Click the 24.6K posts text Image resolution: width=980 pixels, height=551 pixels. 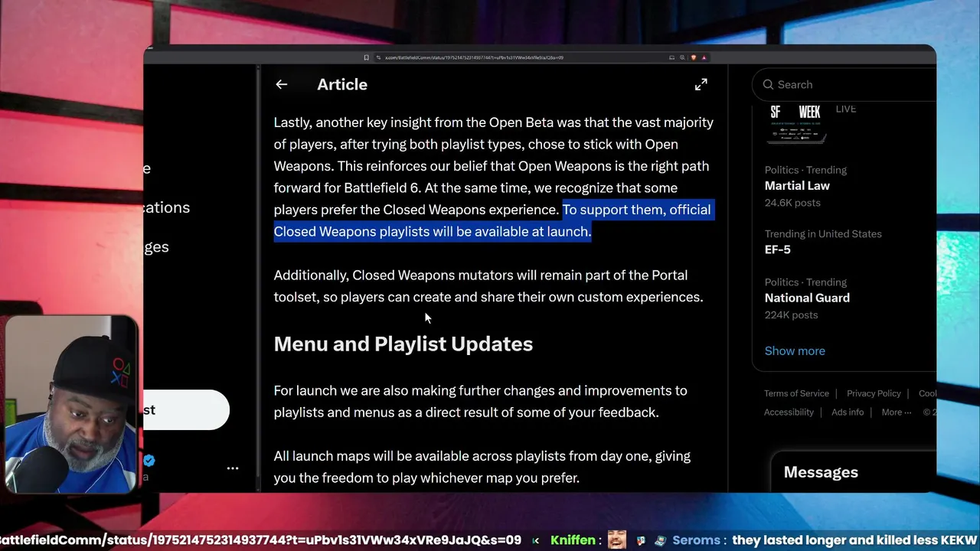pyautogui.click(x=792, y=203)
